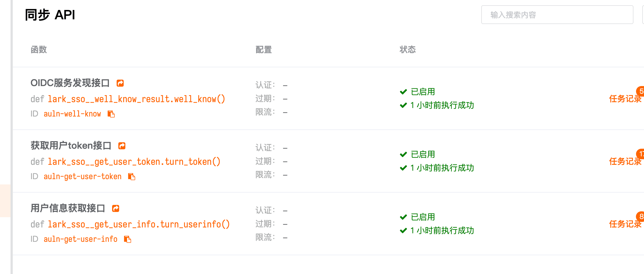Copy the auln-well-know ID
Viewport: 644px width, 274px height.
pos(111,114)
